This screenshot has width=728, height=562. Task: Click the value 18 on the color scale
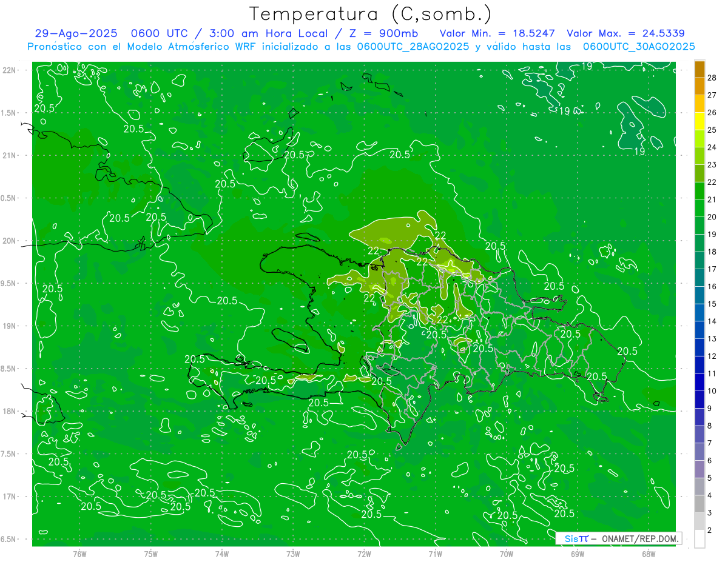pyautogui.click(x=712, y=252)
